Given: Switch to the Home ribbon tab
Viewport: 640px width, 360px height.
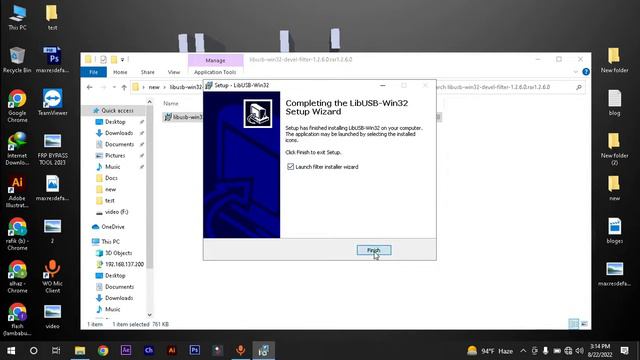Looking at the screenshot, I should click(120, 72).
